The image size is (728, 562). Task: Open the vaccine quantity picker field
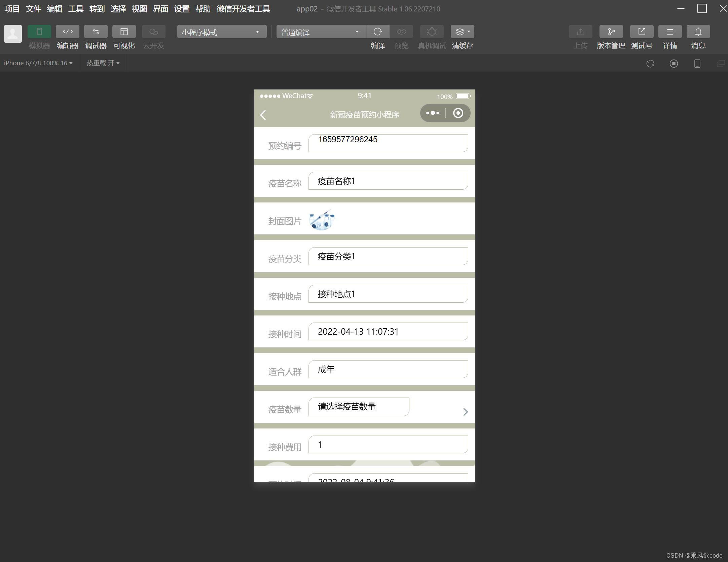(359, 407)
